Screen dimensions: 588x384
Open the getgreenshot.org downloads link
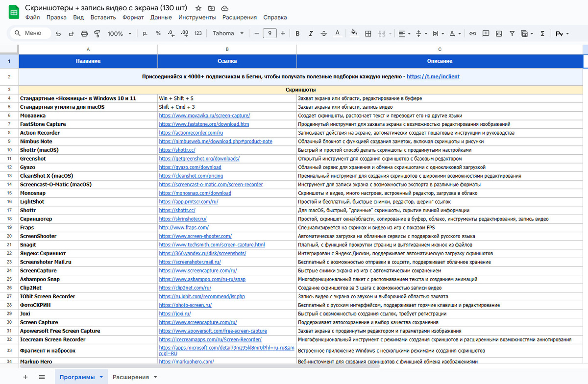(x=199, y=159)
